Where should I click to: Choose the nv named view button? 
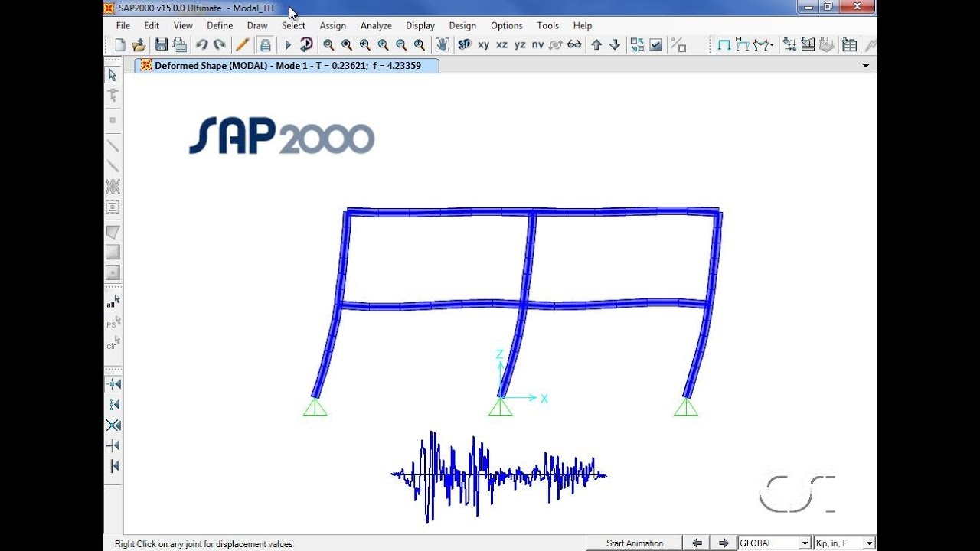tap(537, 45)
